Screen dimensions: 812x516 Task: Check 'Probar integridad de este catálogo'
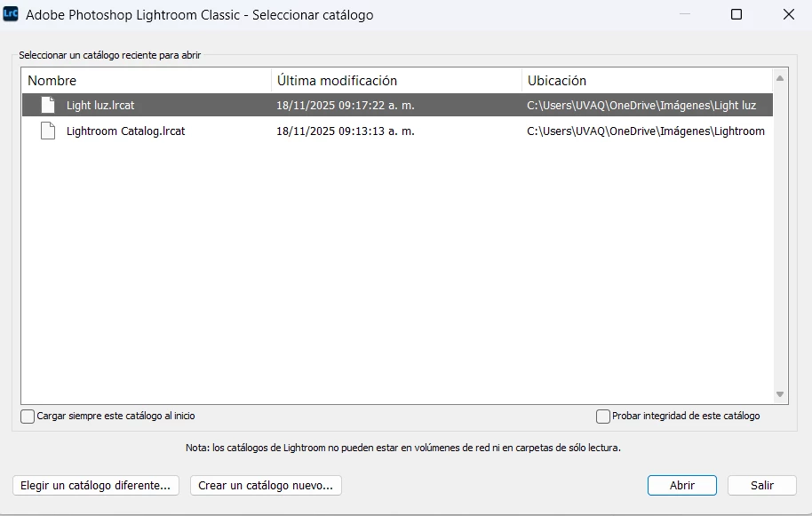603,417
